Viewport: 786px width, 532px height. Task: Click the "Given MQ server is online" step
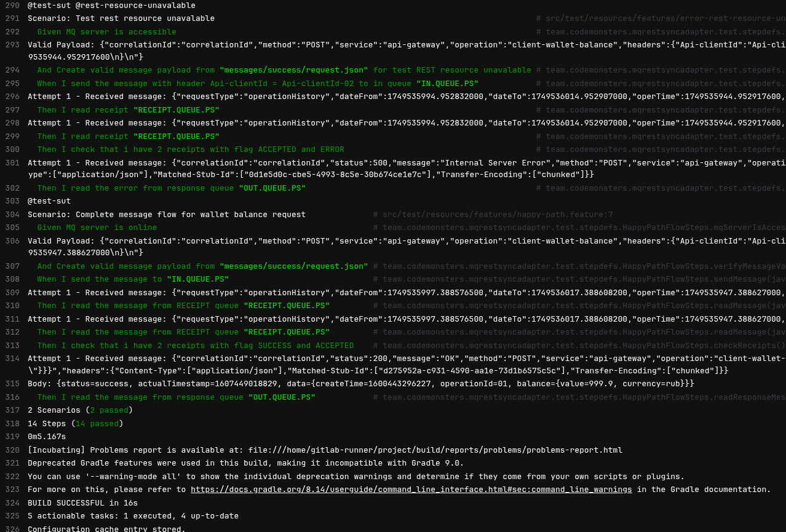click(97, 228)
